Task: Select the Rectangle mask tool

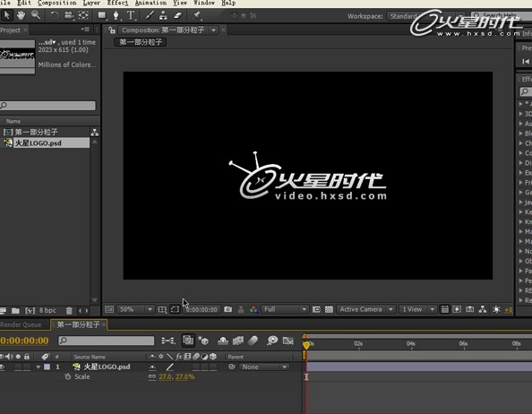Action: [101, 15]
